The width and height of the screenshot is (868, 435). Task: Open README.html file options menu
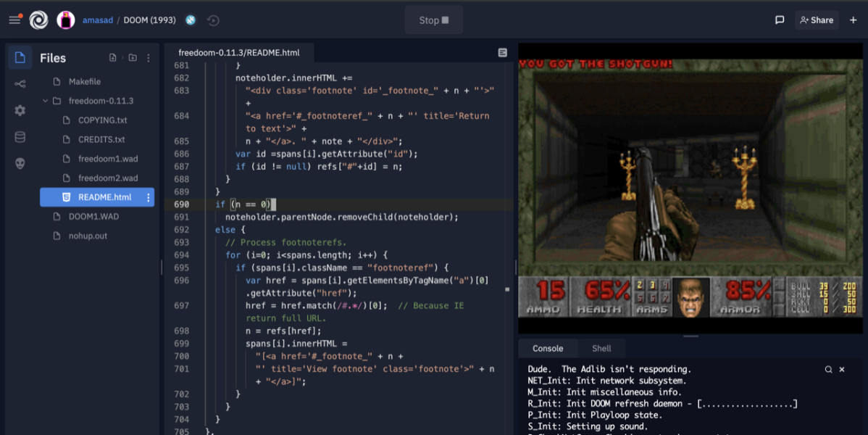coord(149,197)
